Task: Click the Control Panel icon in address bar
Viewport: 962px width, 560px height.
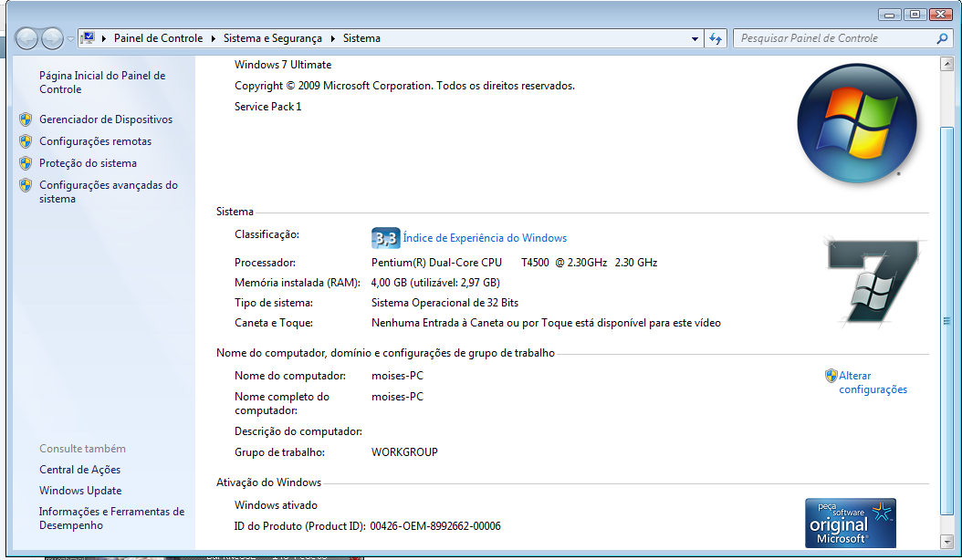Action: click(89, 38)
